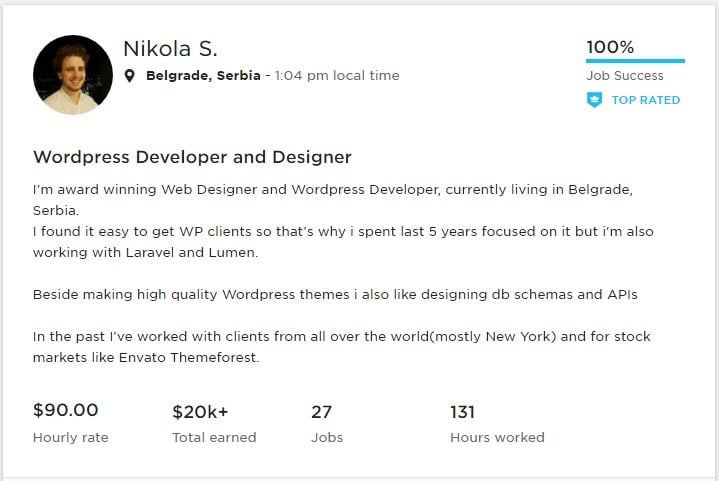This screenshot has height=481, width=719.
Task: Click the 1:04 pm local time text
Action: tap(337, 76)
